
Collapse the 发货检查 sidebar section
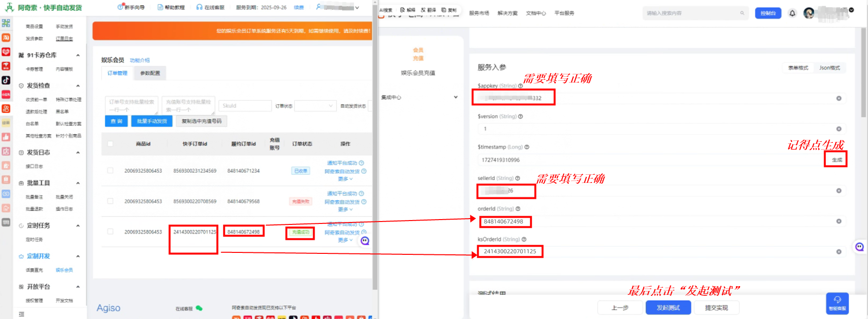click(78, 86)
